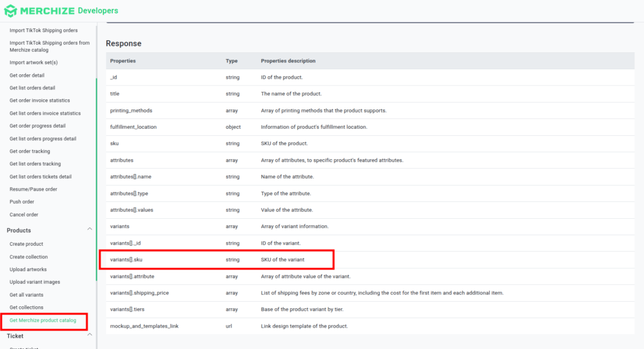Click the Merchize logo icon
Image resolution: width=644 pixels, height=349 pixels.
(x=10, y=11)
